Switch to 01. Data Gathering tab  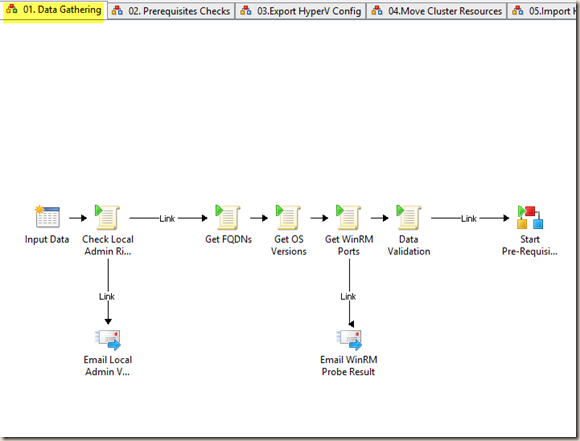point(54,10)
